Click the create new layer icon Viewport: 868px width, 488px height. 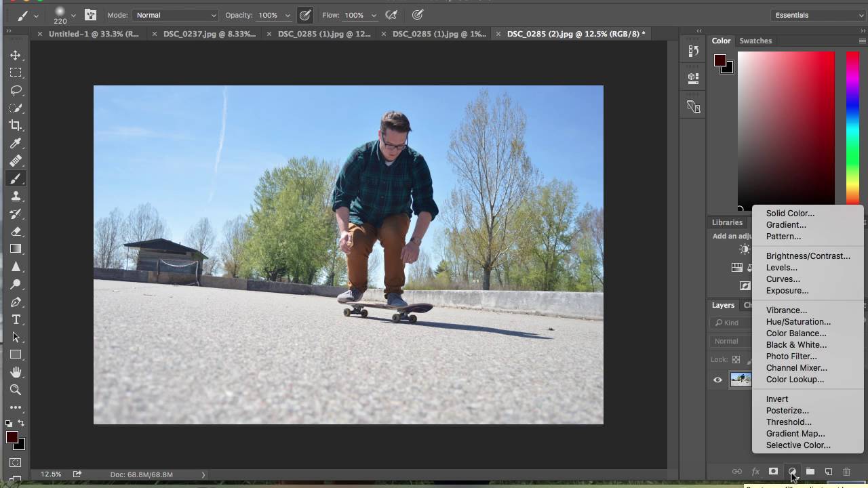click(829, 472)
